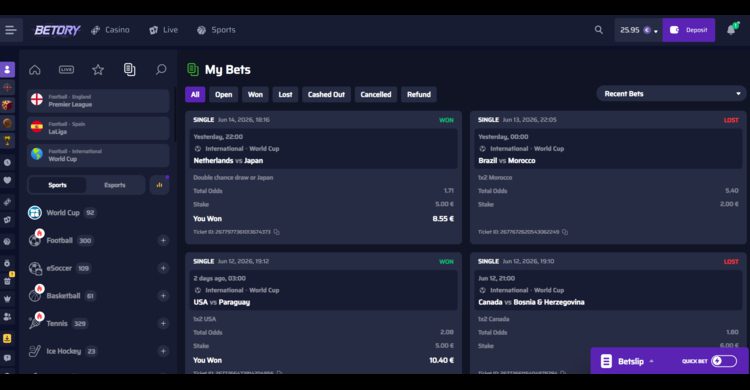Open the statistics chart icon

tap(159, 185)
